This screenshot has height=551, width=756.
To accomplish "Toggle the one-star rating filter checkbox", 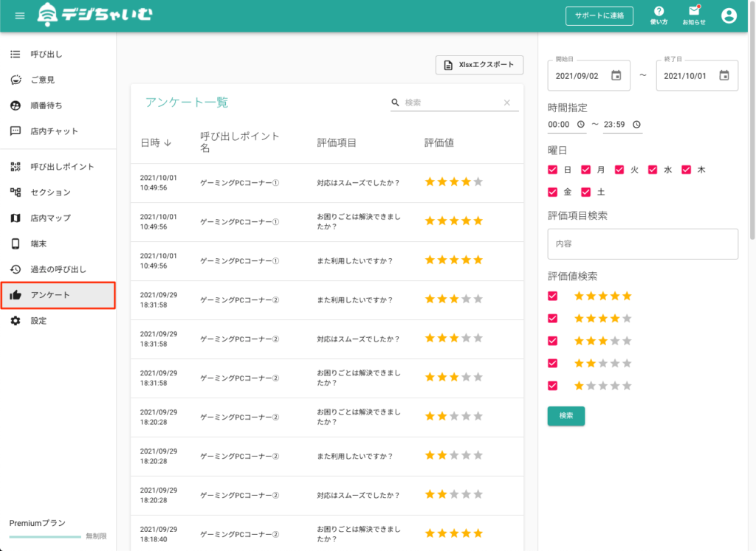I will pyautogui.click(x=552, y=386).
